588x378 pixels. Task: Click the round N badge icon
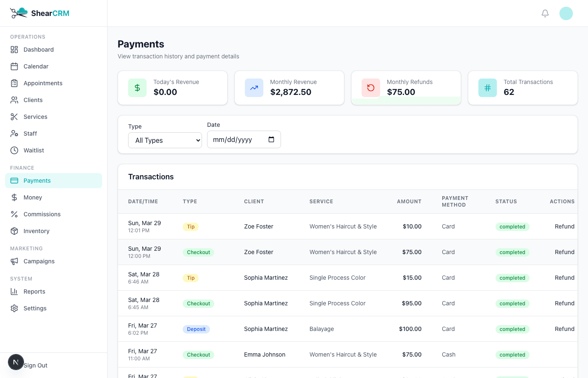tap(16, 362)
